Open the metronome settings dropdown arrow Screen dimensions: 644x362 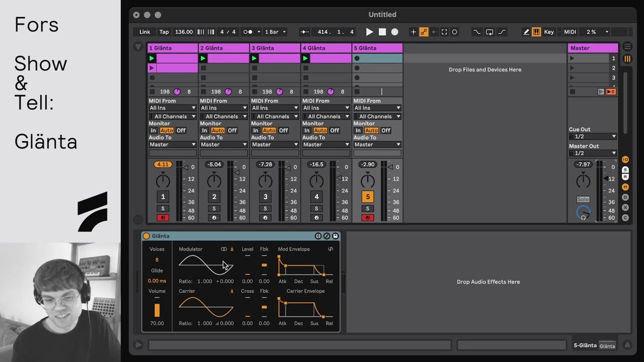259,32
